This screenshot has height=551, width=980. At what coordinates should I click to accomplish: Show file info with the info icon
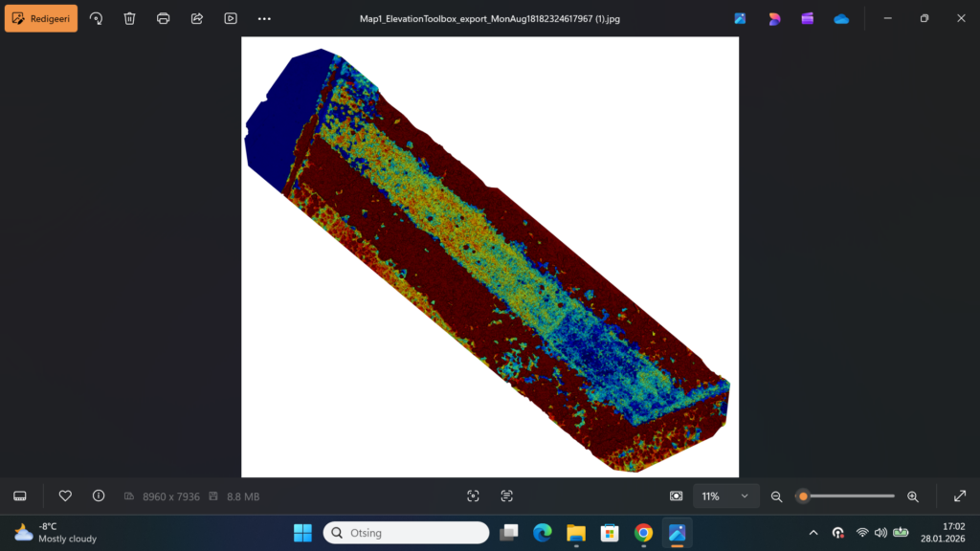click(99, 496)
